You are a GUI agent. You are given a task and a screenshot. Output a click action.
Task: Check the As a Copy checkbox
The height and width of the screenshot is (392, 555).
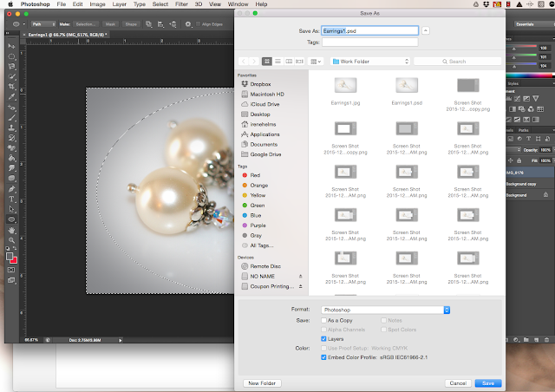[x=323, y=320]
